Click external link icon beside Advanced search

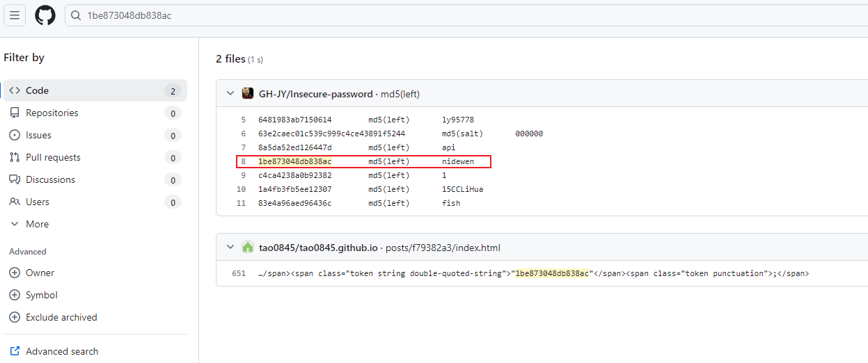pos(15,351)
